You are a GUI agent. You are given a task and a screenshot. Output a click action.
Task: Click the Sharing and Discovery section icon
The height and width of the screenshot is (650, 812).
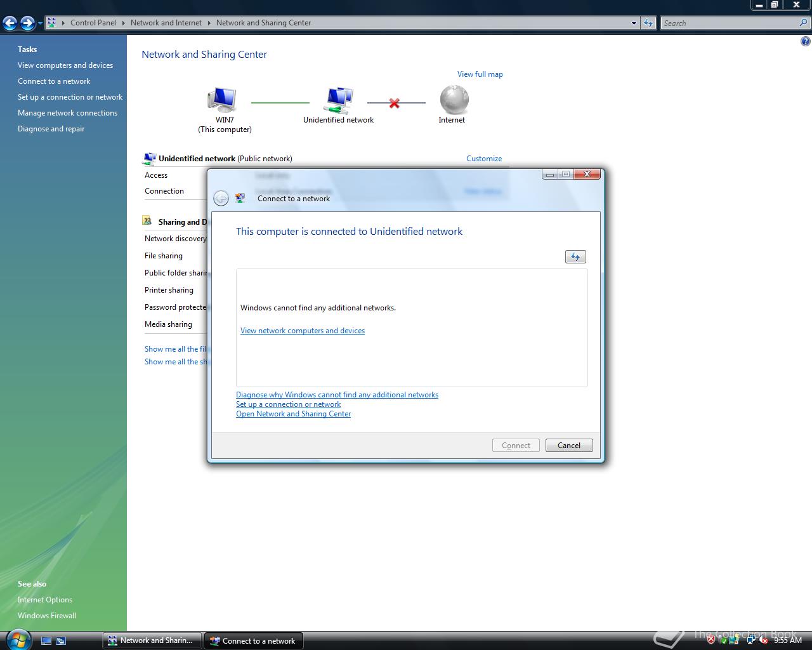click(147, 221)
